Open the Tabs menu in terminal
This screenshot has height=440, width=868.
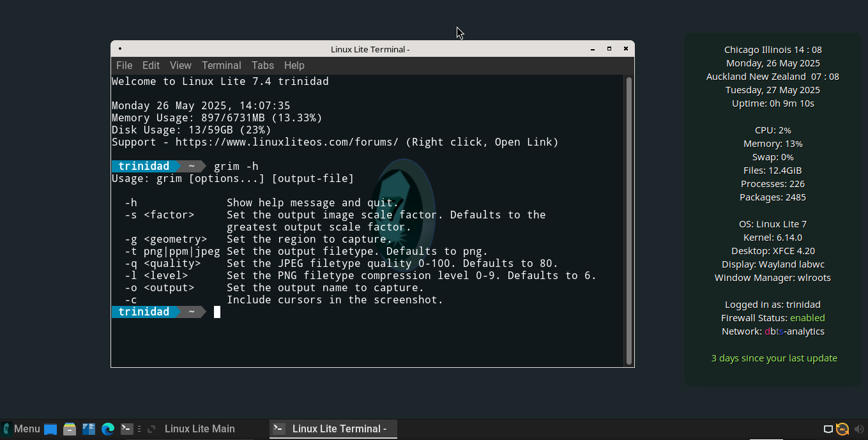pos(263,65)
